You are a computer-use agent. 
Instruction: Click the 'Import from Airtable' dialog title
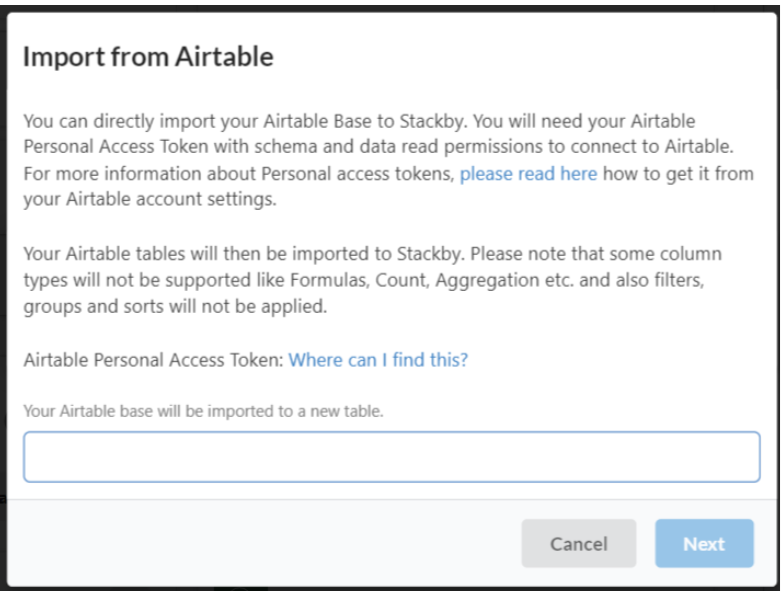point(148,57)
